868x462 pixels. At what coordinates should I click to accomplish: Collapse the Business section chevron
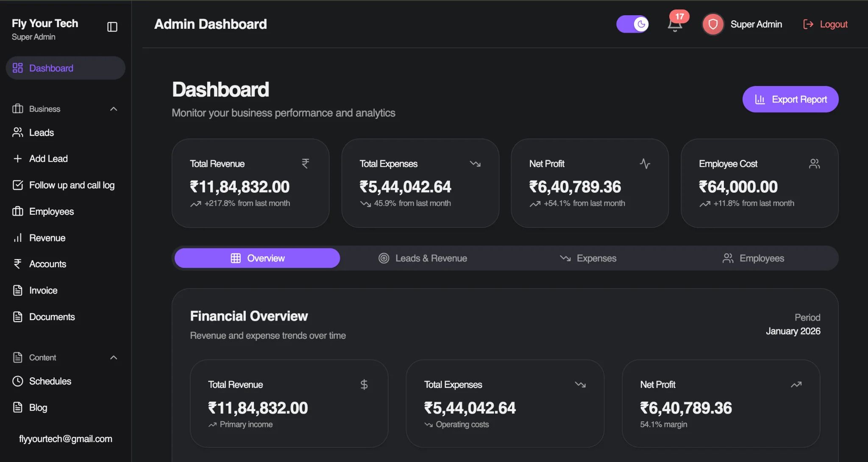pyautogui.click(x=113, y=109)
